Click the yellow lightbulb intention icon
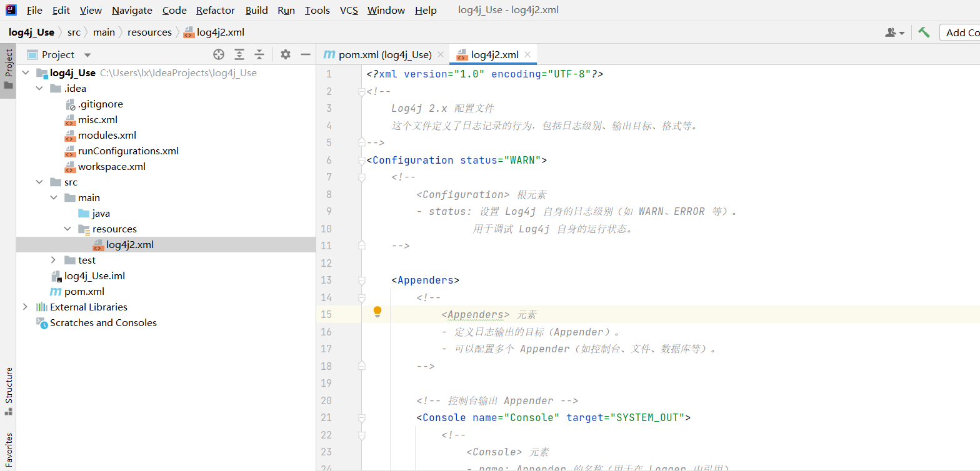 tap(377, 312)
